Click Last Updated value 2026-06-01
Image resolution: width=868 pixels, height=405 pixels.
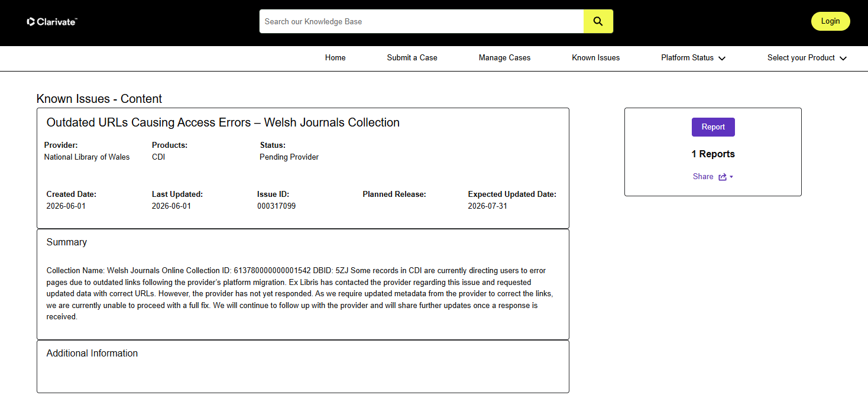click(171, 206)
